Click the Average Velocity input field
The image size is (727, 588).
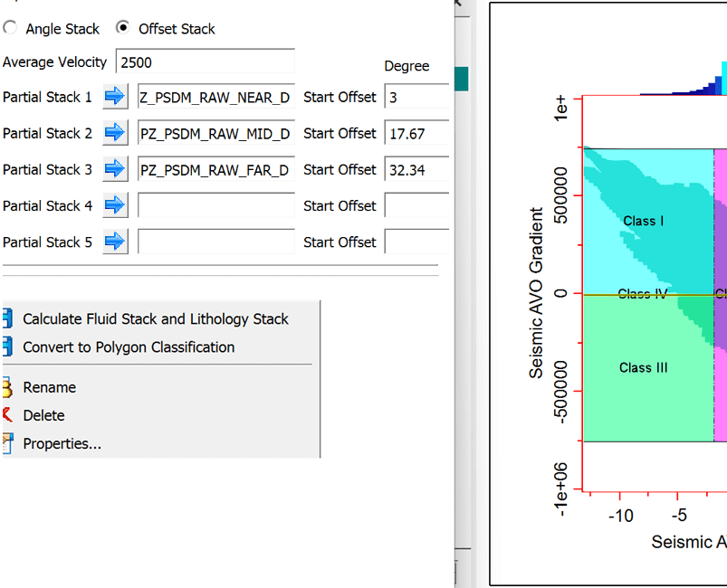click(x=206, y=62)
